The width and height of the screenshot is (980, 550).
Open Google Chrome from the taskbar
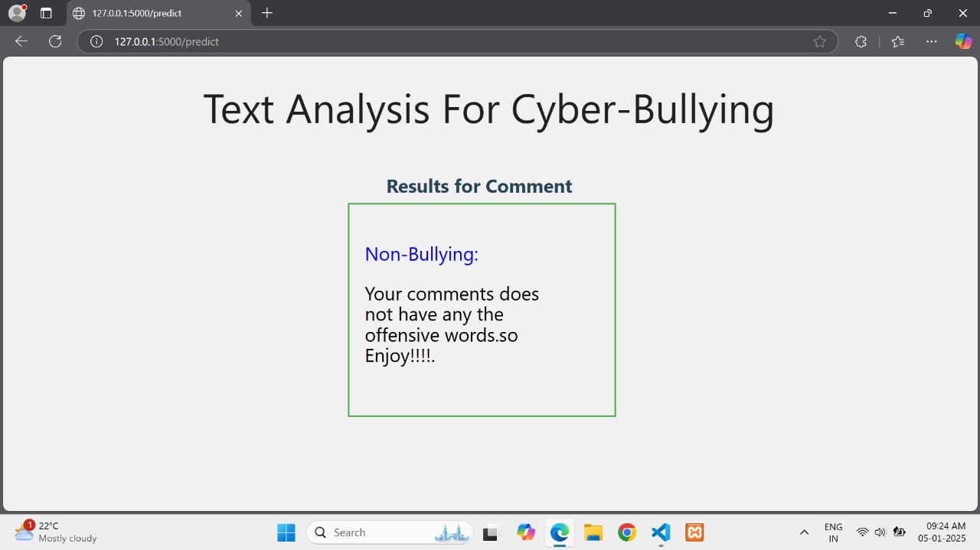pyautogui.click(x=627, y=532)
